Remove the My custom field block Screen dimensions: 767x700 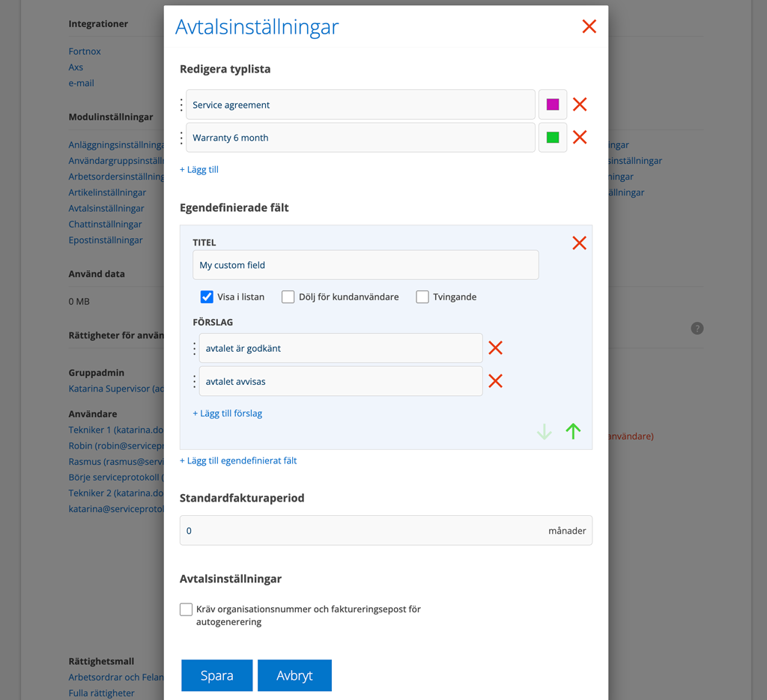coord(579,243)
